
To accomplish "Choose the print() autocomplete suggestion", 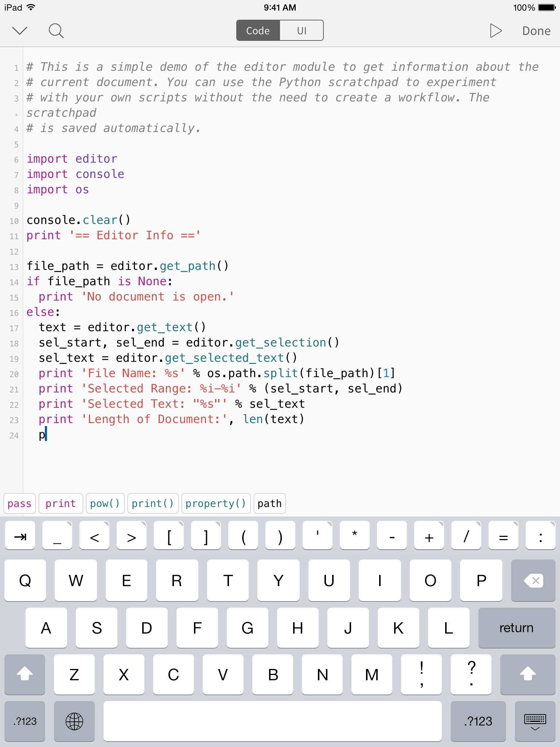I will pyautogui.click(x=153, y=503).
